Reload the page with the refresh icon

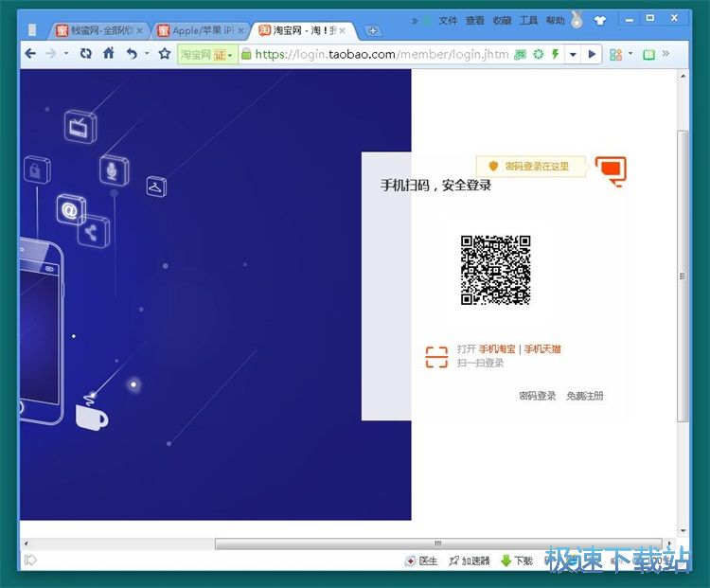click(85, 54)
